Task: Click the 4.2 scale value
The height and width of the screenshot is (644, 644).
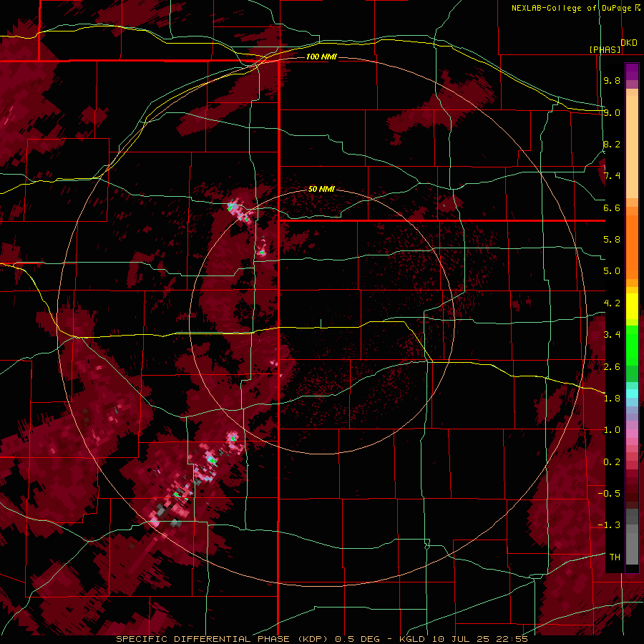Action: 612,303
